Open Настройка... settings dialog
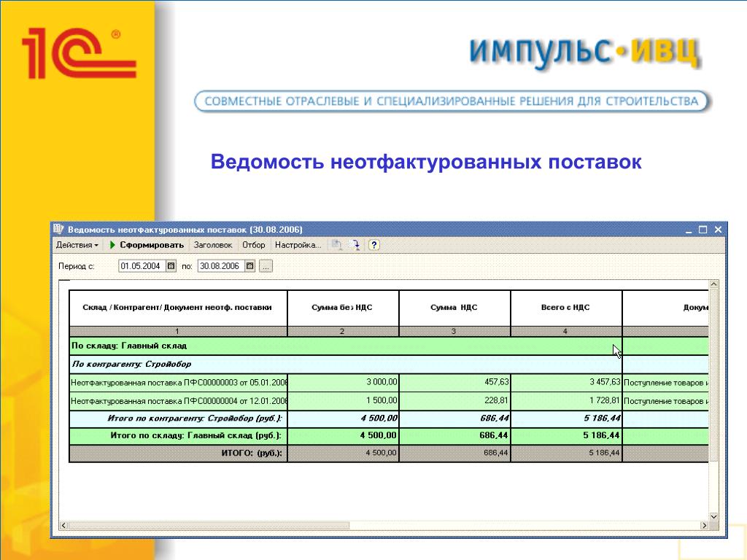The height and width of the screenshot is (560, 747). tap(298, 245)
